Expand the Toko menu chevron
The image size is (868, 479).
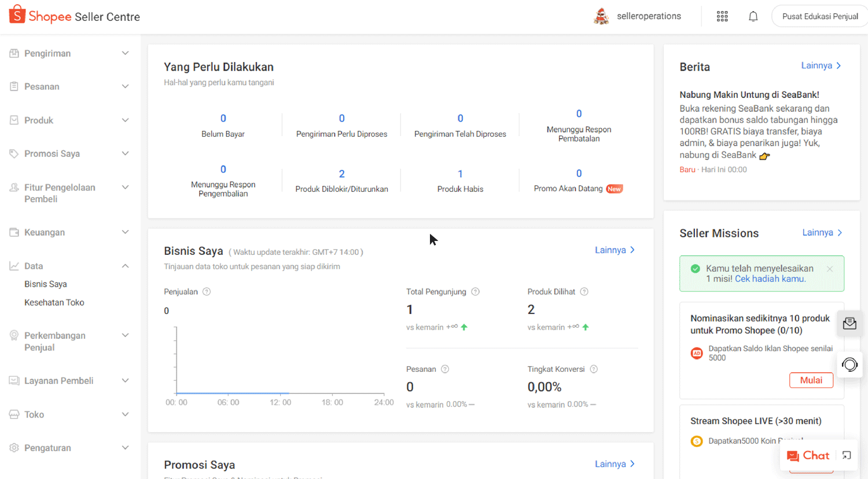[x=125, y=415]
